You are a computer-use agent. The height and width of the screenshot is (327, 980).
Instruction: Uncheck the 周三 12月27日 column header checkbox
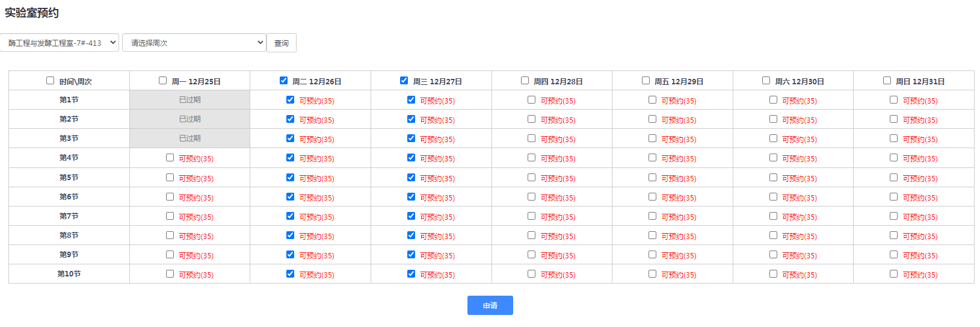404,81
